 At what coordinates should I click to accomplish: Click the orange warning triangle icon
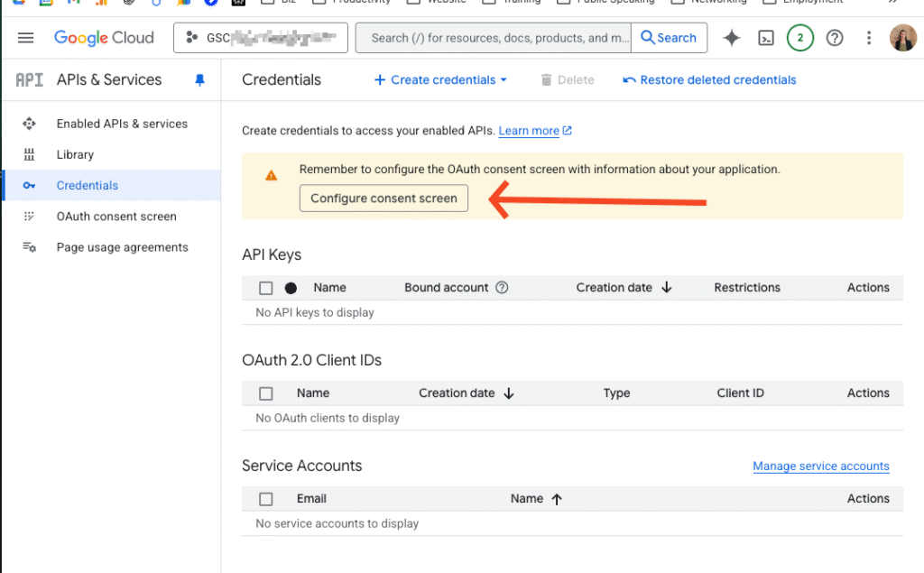click(x=271, y=175)
